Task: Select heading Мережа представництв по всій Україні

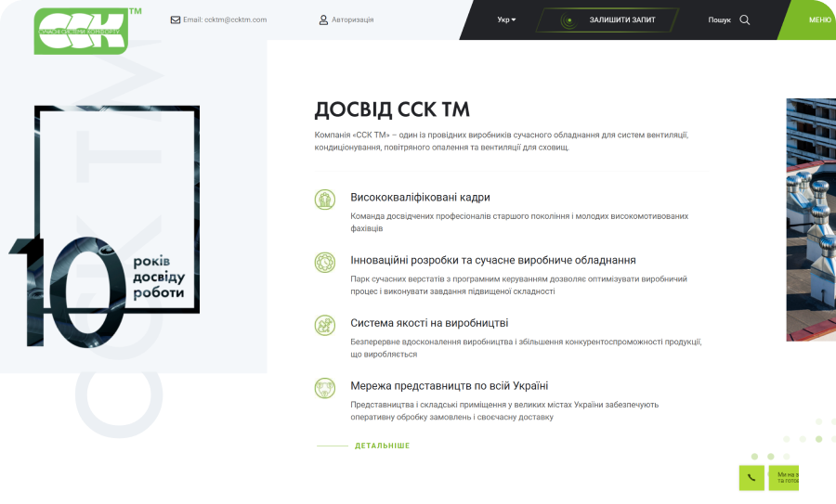Action: tap(449, 386)
